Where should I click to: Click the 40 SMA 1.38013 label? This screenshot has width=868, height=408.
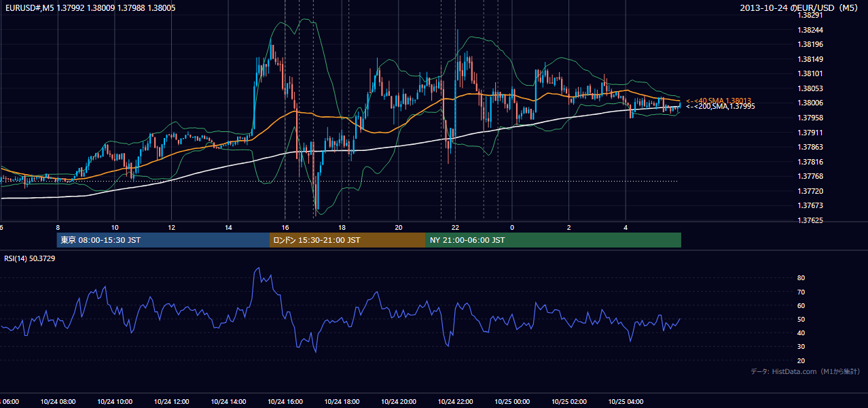pyautogui.click(x=718, y=101)
